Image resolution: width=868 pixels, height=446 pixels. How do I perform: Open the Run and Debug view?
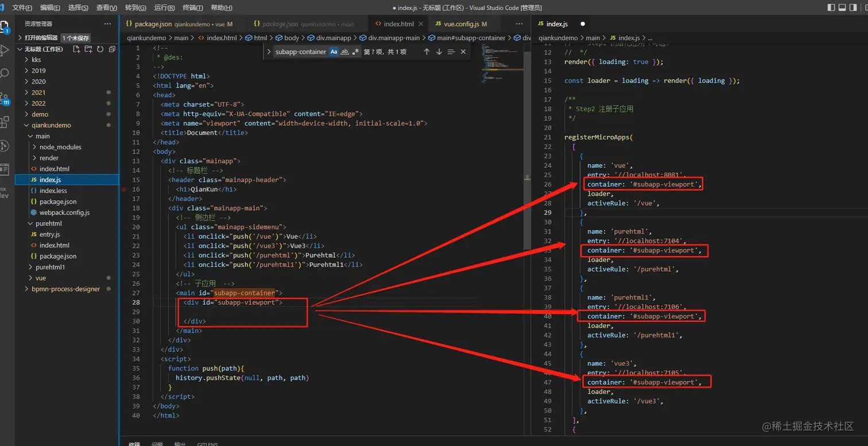pyautogui.click(x=5, y=51)
